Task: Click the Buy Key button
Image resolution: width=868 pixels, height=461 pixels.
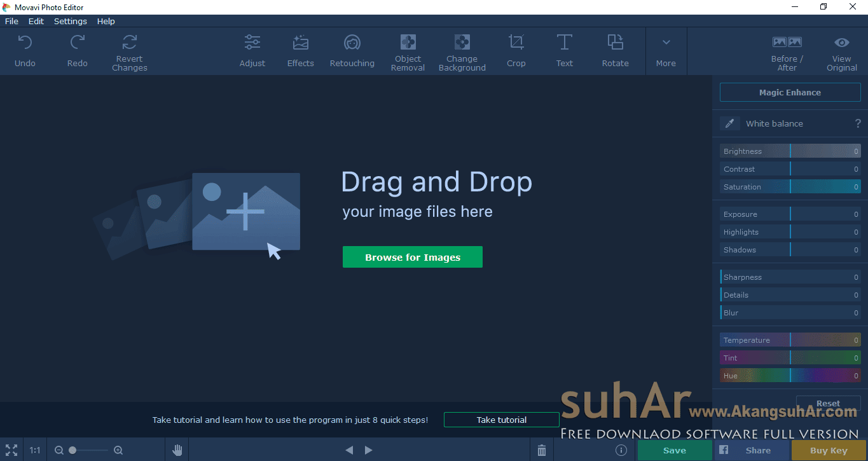Action: (x=829, y=450)
